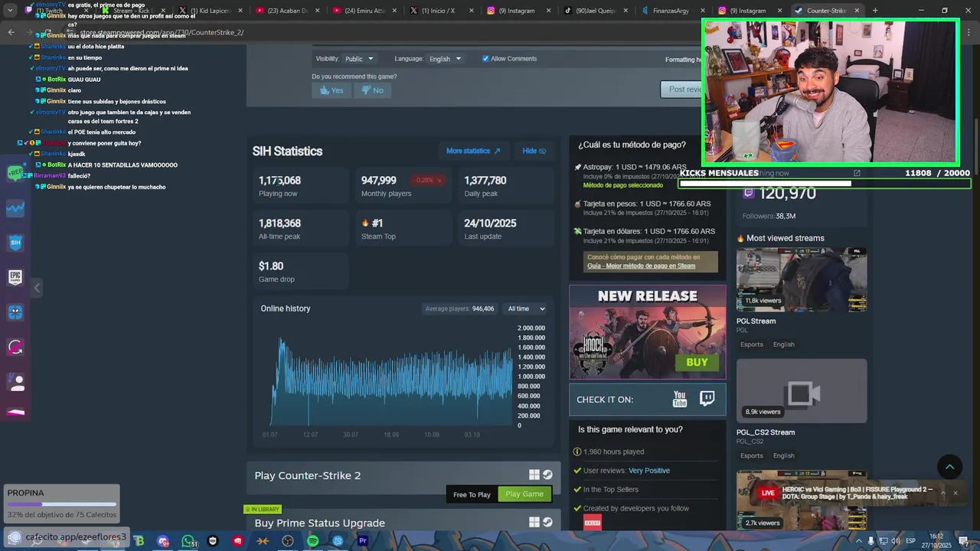The width and height of the screenshot is (980, 551).
Task: Open the Language English dropdown
Action: (x=445, y=59)
